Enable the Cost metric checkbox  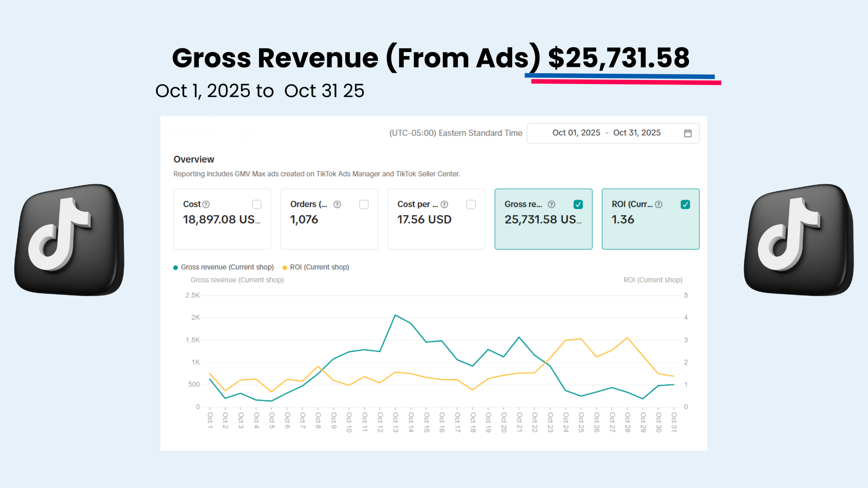[x=257, y=204]
